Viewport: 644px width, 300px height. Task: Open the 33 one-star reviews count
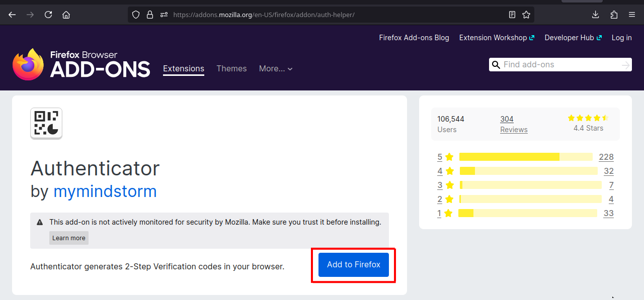(x=609, y=213)
